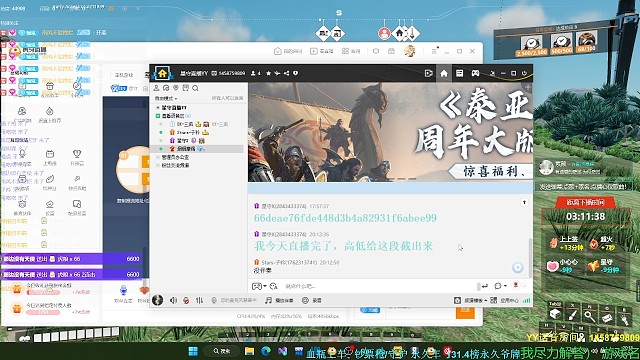Open the online member count icon showing 4
640x360 pixels.
click(x=256, y=73)
